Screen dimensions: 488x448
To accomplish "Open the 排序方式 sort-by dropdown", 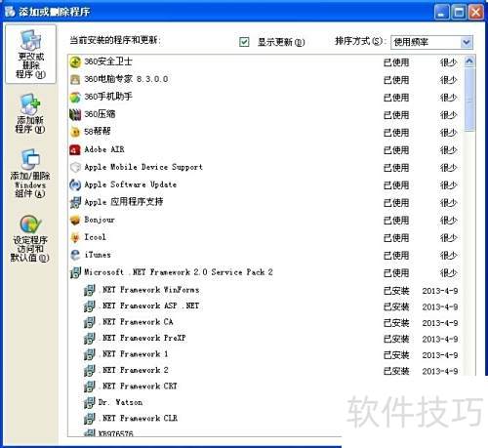I will 467,42.
